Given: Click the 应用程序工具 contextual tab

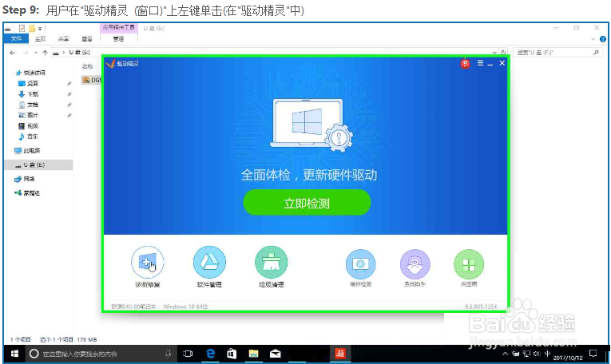Looking at the screenshot, I should tap(118, 27).
